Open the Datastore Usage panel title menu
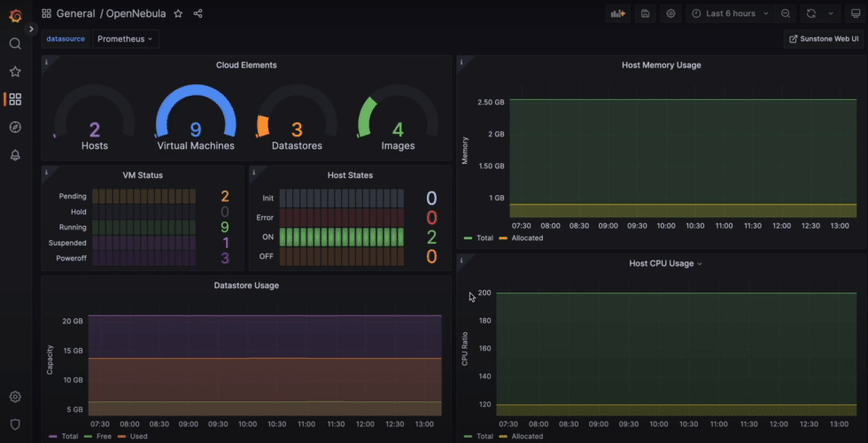868x443 pixels. coord(246,285)
